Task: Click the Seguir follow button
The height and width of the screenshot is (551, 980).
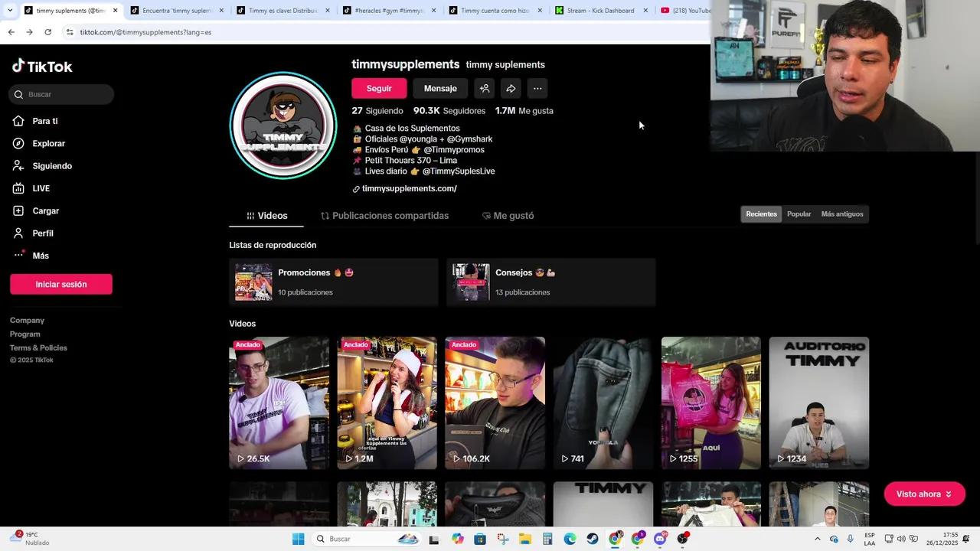Action: tap(378, 88)
